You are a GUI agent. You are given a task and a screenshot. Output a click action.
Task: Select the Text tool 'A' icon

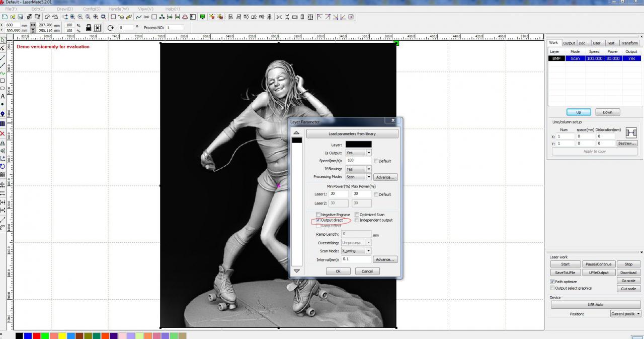click(x=3, y=96)
